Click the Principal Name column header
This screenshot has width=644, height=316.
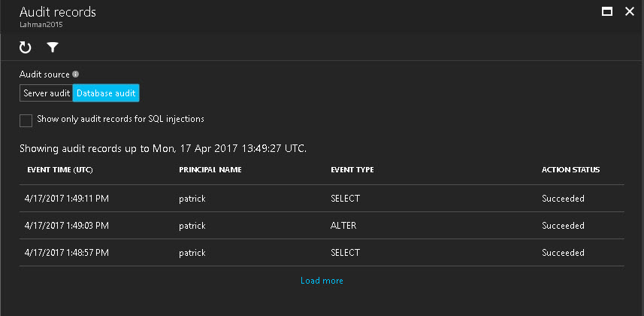pos(210,170)
